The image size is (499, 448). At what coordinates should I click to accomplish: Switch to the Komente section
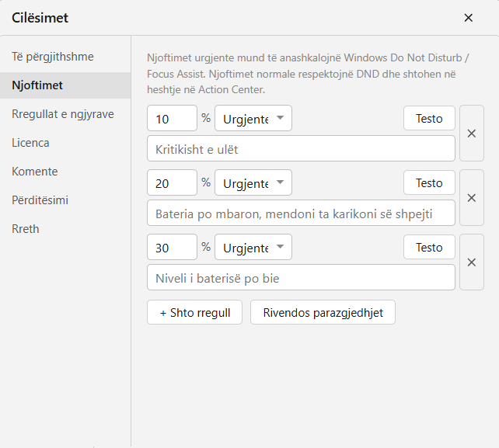point(65,172)
